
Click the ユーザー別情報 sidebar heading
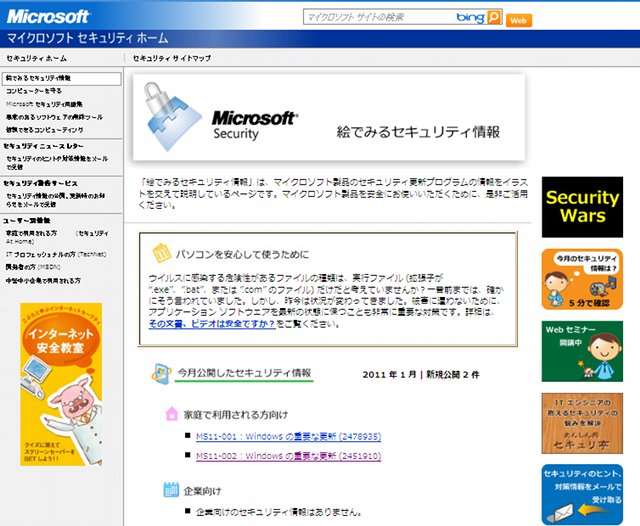[x=27, y=221]
